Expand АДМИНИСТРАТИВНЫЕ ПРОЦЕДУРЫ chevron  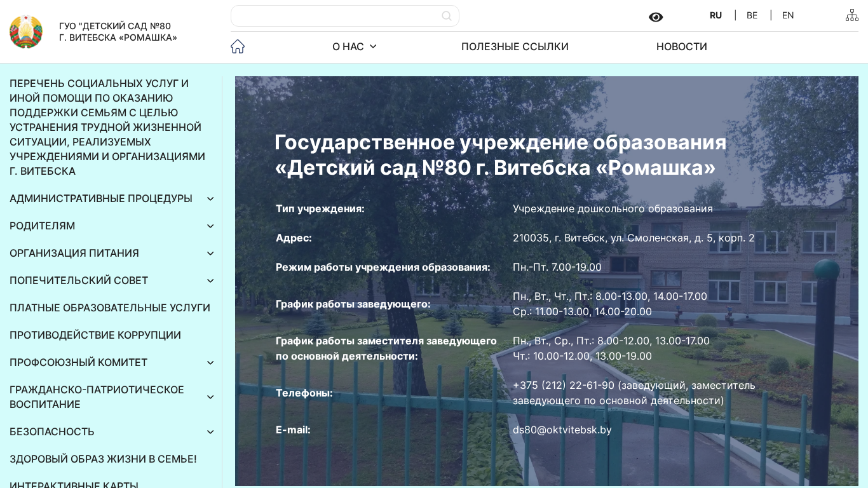pyautogui.click(x=210, y=199)
